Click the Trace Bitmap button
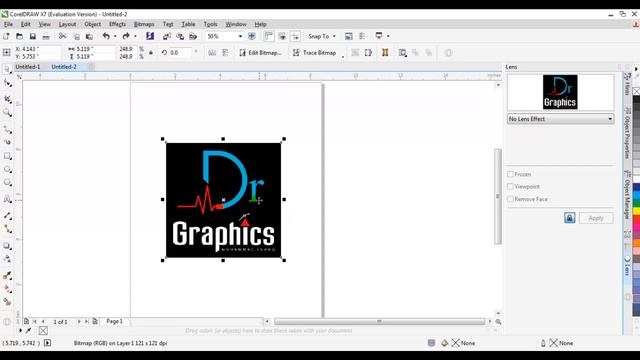Viewport: 640px width, 360px height. [x=315, y=53]
